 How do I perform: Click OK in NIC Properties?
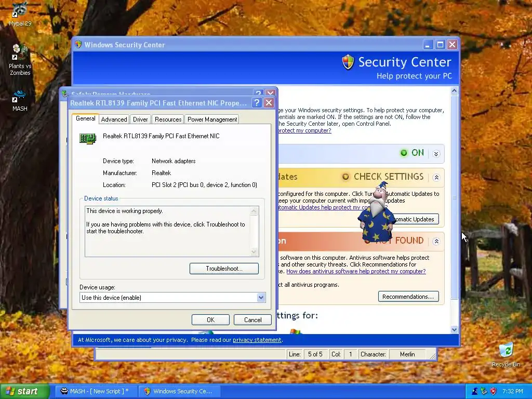[210, 320]
